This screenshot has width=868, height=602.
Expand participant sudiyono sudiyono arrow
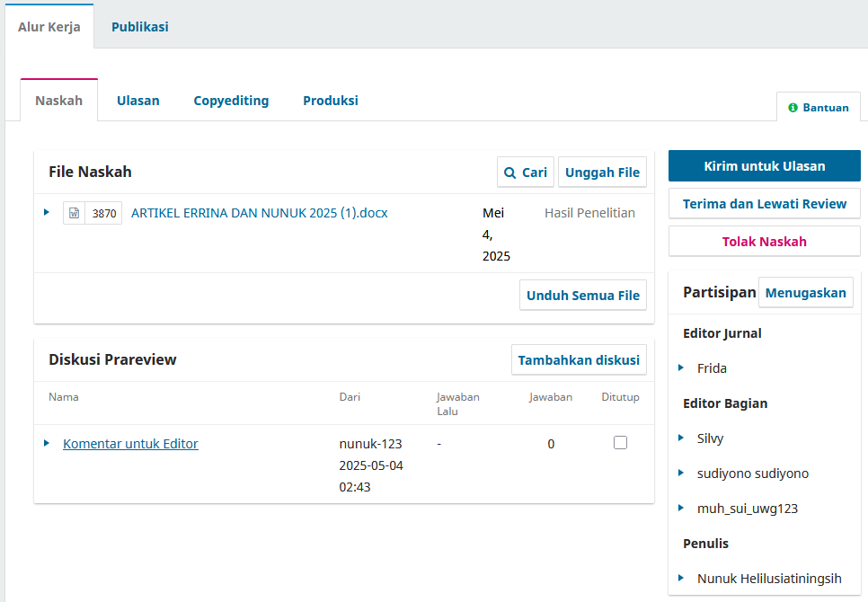pos(681,474)
